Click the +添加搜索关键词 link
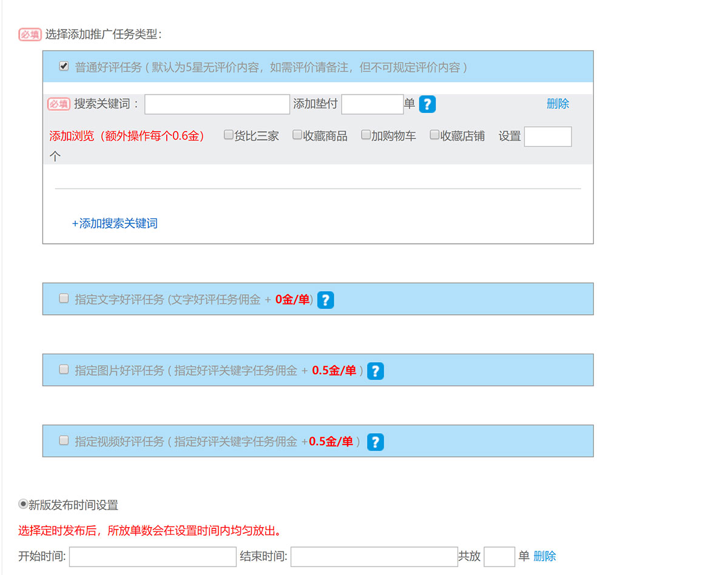728x575 pixels. 115,223
